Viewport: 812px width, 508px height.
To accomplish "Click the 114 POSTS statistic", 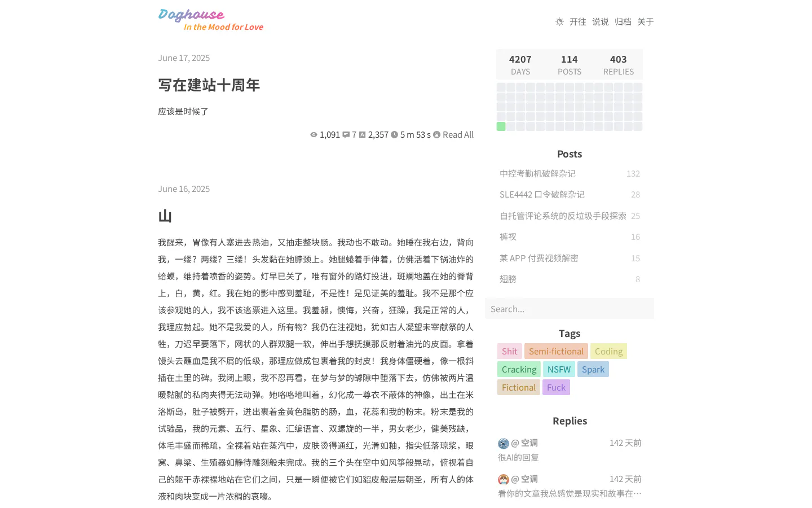I will coord(570,65).
